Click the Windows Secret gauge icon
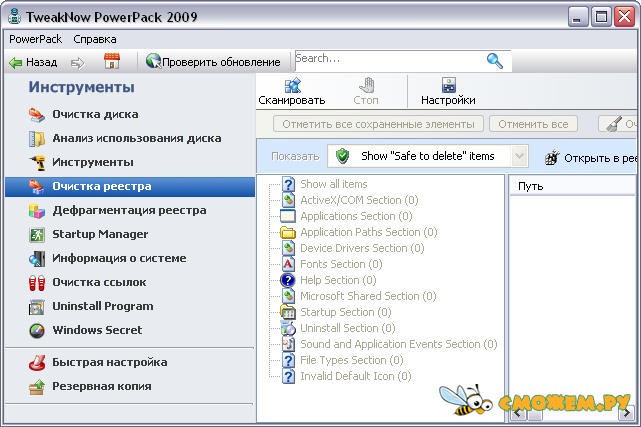The height and width of the screenshot is (427, 641). tap(37, 331)
